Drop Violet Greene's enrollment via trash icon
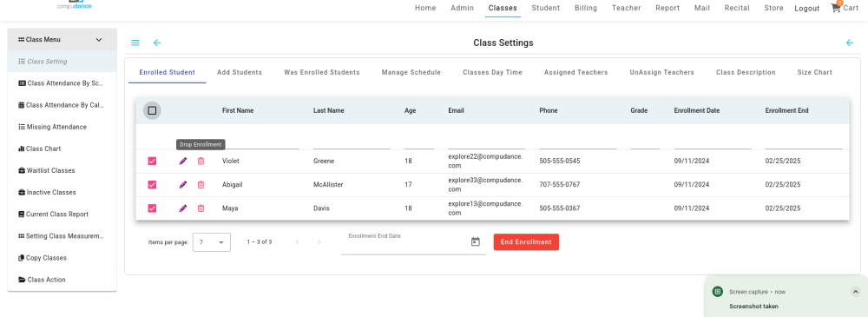Screen dimensions: 868x317 tap(201, 161)
